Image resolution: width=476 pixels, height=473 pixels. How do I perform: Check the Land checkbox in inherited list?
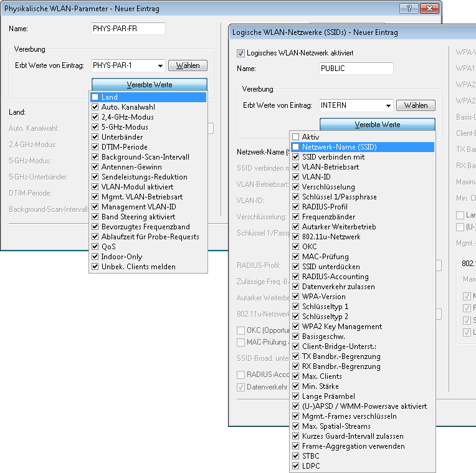pos(95,97)
